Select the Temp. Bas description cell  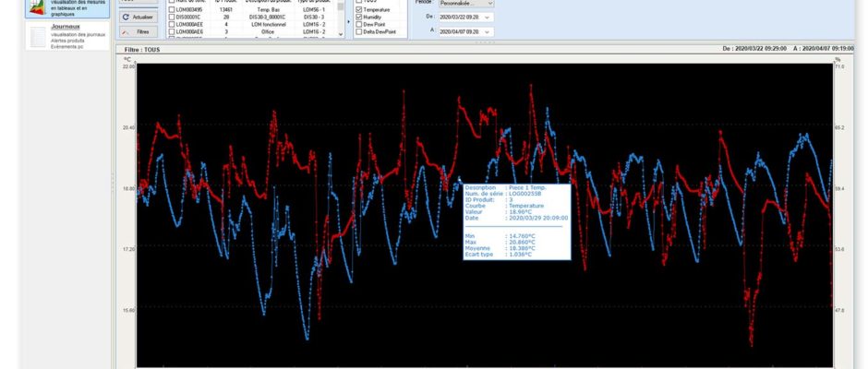[271, 10]
